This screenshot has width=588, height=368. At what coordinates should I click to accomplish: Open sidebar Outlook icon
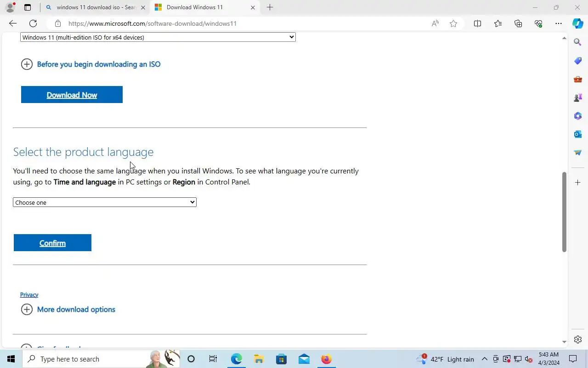pyautogui.click(x=578, y=134)
